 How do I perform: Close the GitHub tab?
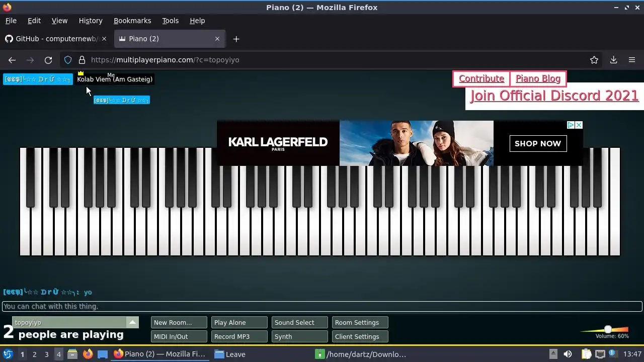click(104, 39)
